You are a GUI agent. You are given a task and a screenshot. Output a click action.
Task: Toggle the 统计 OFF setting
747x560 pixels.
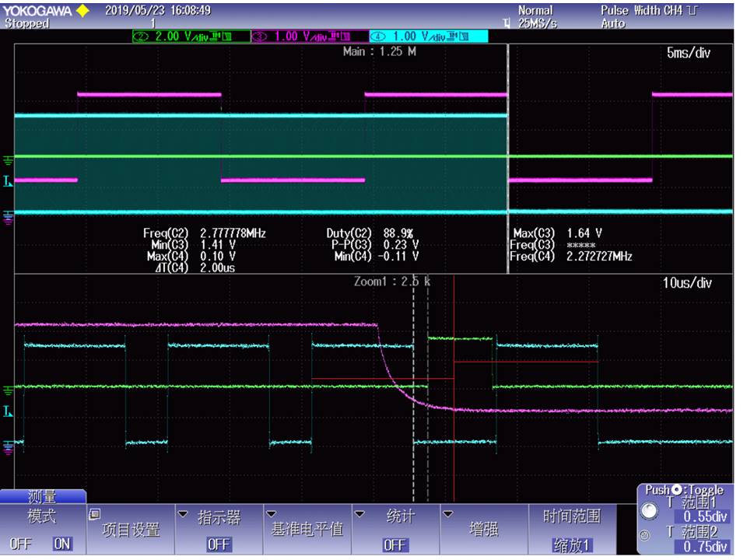pos(395,544)
